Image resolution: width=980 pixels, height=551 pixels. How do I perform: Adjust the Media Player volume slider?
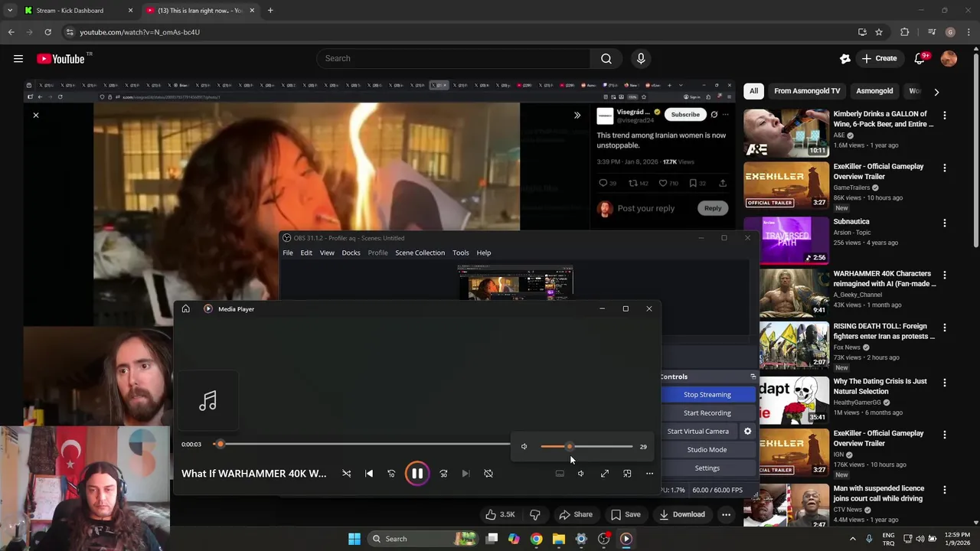click(586, 447)
